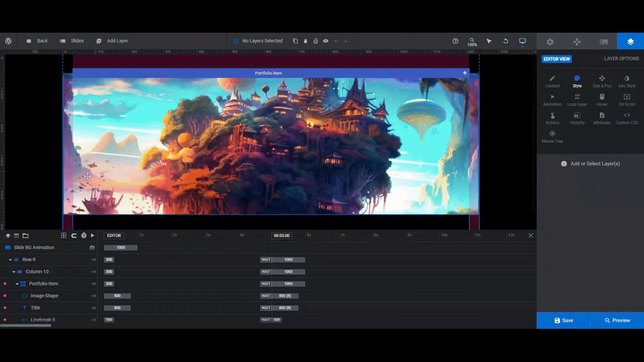Click the 00:05:00 timeline time marker

point(282,235)
